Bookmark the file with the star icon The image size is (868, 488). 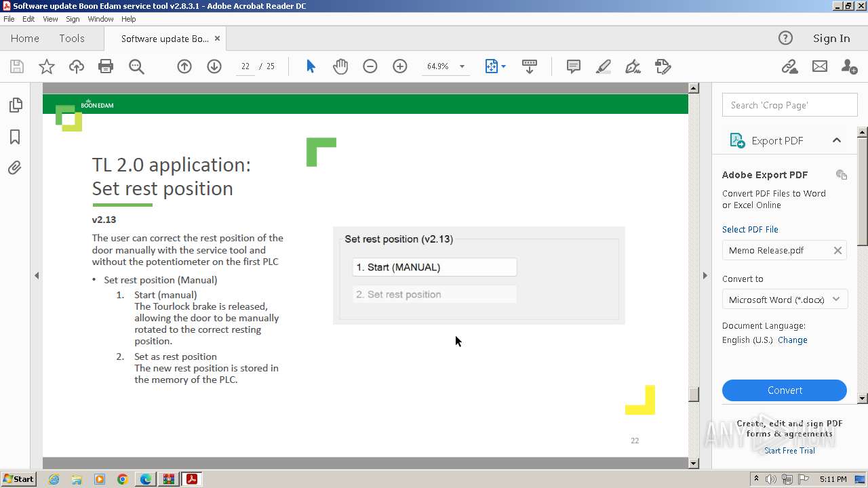coord(47,66)
